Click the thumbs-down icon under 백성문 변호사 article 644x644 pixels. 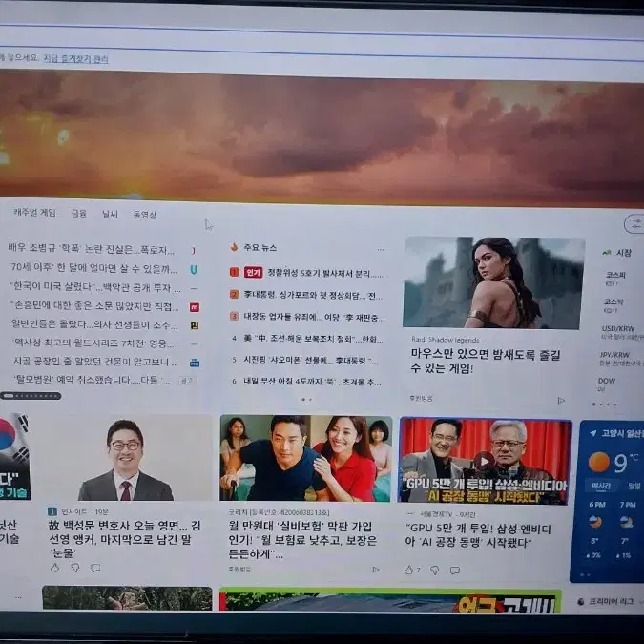coord(75,568)
